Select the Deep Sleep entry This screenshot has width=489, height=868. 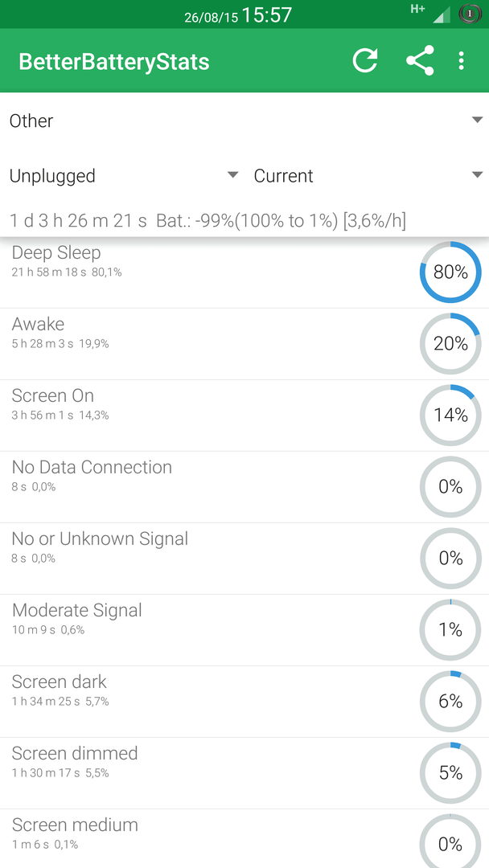click(x=244, y=272)
